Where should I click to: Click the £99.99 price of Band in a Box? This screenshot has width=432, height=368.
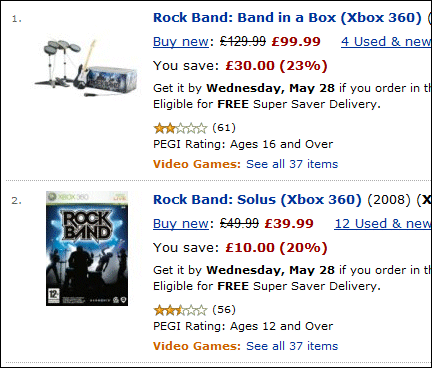tap(296, 42)
